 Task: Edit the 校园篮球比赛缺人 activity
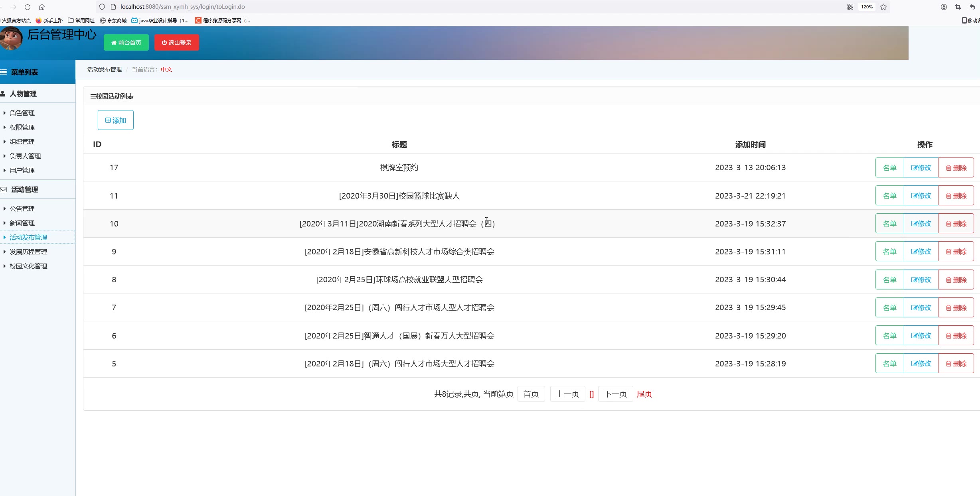921,196
